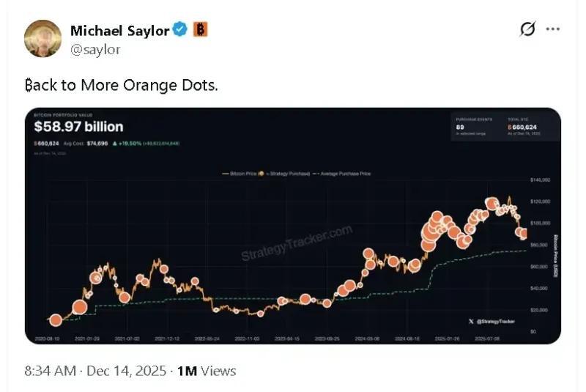Click the orange Bitcoin affiliation badge
The image size is (586, 392).
click(x=200, y=30)
